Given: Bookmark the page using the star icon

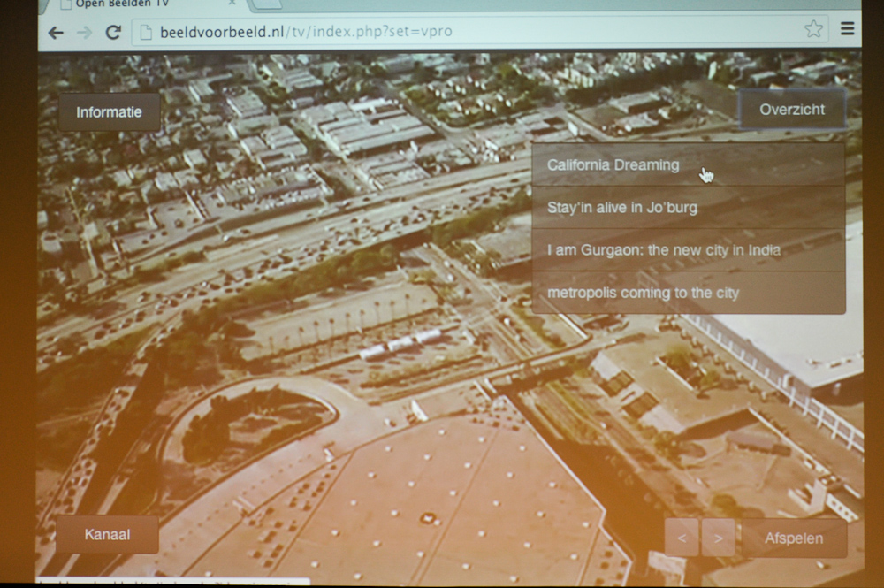Looking at the screenshot, I should click(x=813, y=29).
